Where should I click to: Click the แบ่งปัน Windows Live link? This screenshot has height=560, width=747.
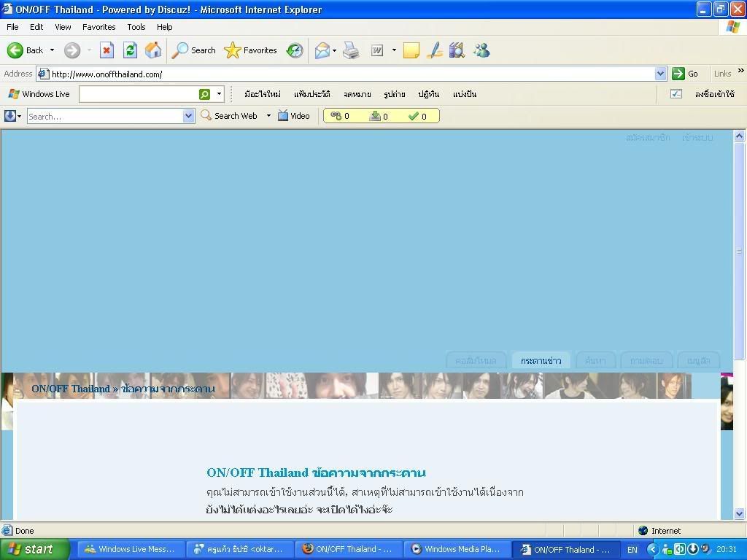pos(465,94)
